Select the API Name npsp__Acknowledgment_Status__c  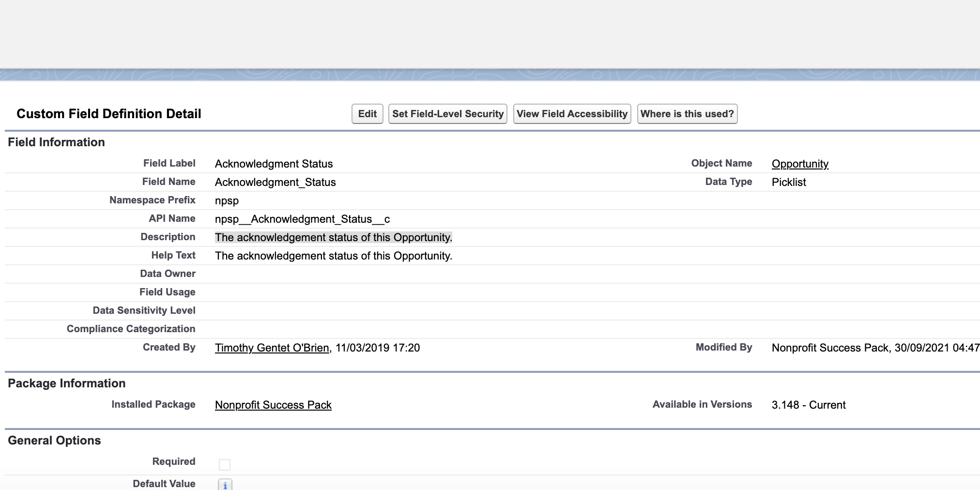[303, 219]
